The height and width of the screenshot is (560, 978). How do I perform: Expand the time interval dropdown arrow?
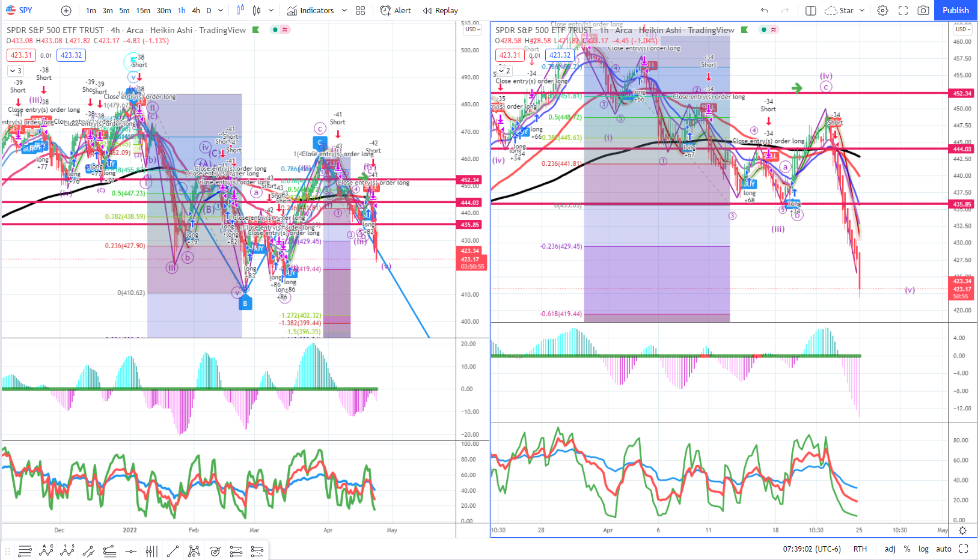tap(221, 10)
